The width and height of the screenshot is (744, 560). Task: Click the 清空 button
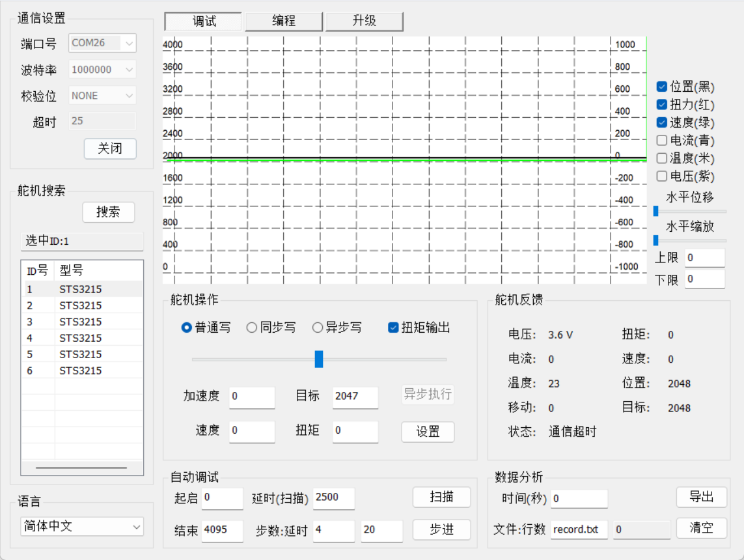pos(701,527)
